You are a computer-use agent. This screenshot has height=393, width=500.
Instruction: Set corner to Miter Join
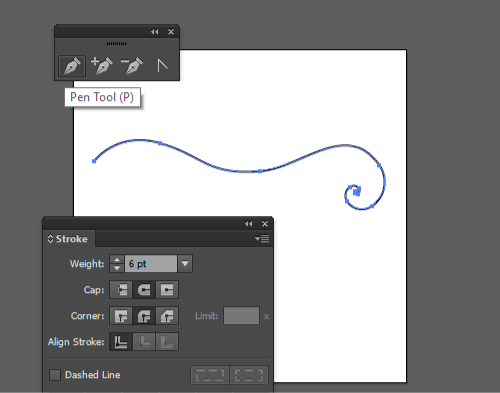[x=121, y=316]
